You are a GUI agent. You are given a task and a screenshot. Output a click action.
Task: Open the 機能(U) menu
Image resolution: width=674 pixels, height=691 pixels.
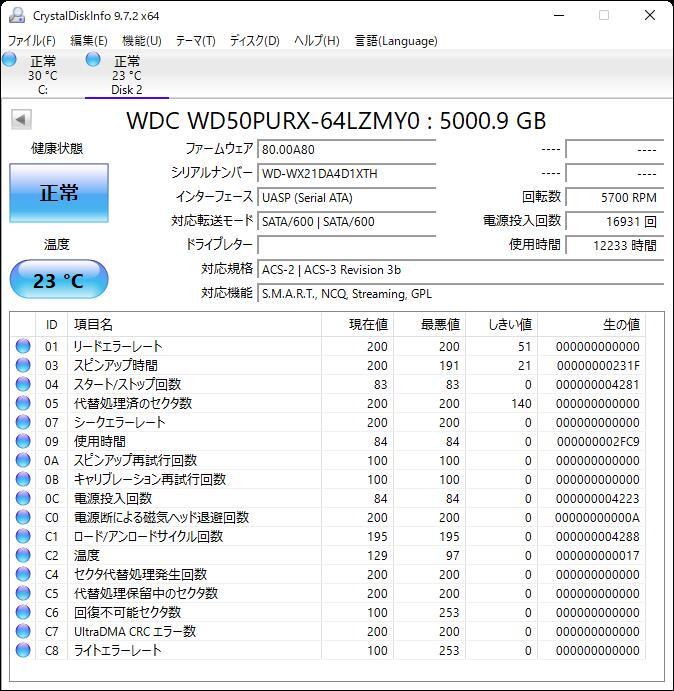coord(142,41)
